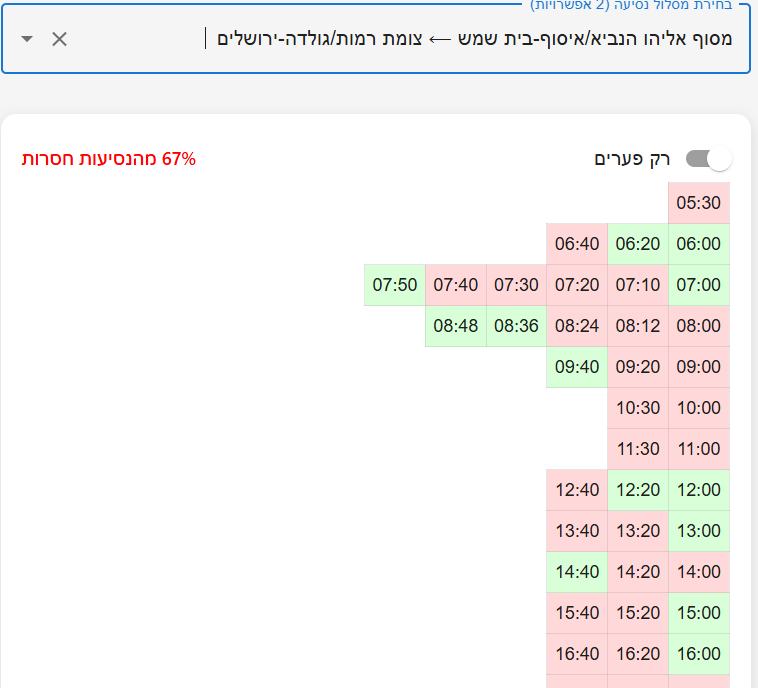Click the 67% missing trips label

[109, 159]
